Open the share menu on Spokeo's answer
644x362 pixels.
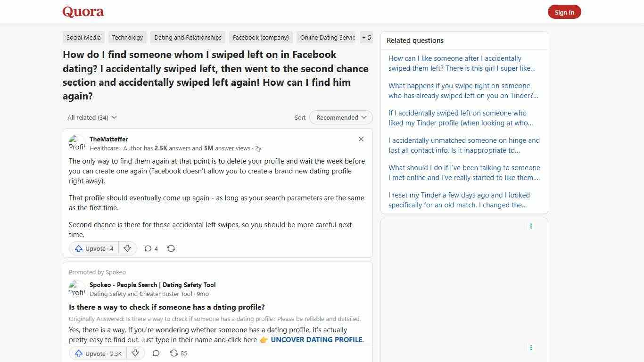[x=178, y=353]
